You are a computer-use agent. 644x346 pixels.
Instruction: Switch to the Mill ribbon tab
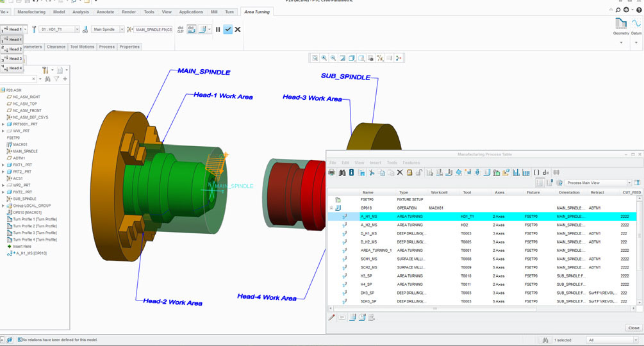[214, 12]
